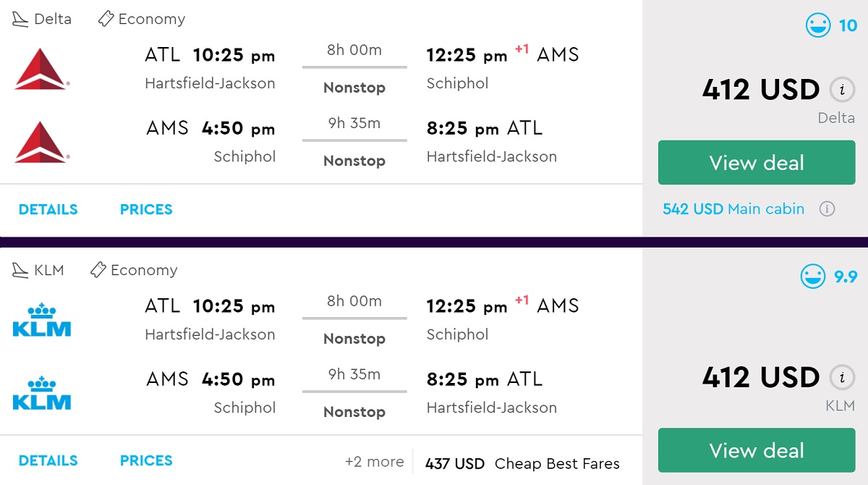The width and height of the screenshot is (868, 485).
Task: Select the 542 USD Main cabin fare
Action: point(733,209)
